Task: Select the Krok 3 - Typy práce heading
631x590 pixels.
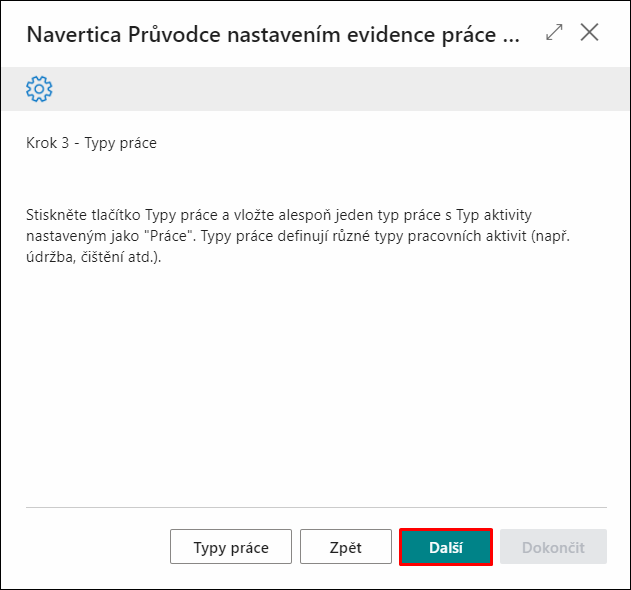Action: click(91, 143)
